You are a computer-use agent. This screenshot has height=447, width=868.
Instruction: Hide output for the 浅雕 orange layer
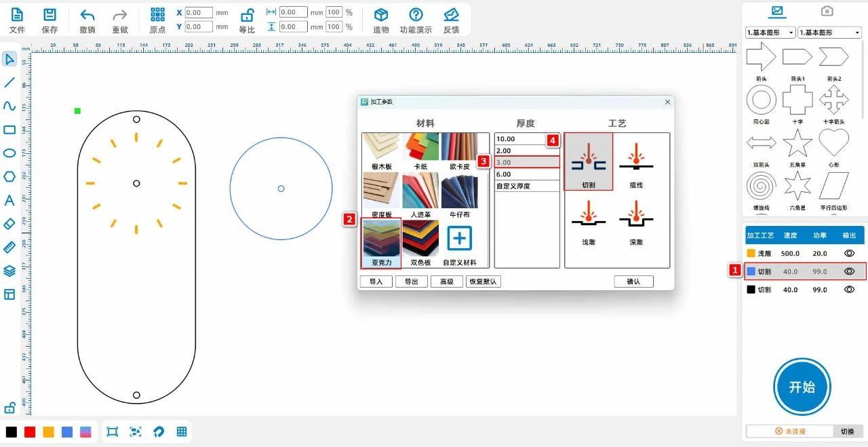tap(848, 253)
